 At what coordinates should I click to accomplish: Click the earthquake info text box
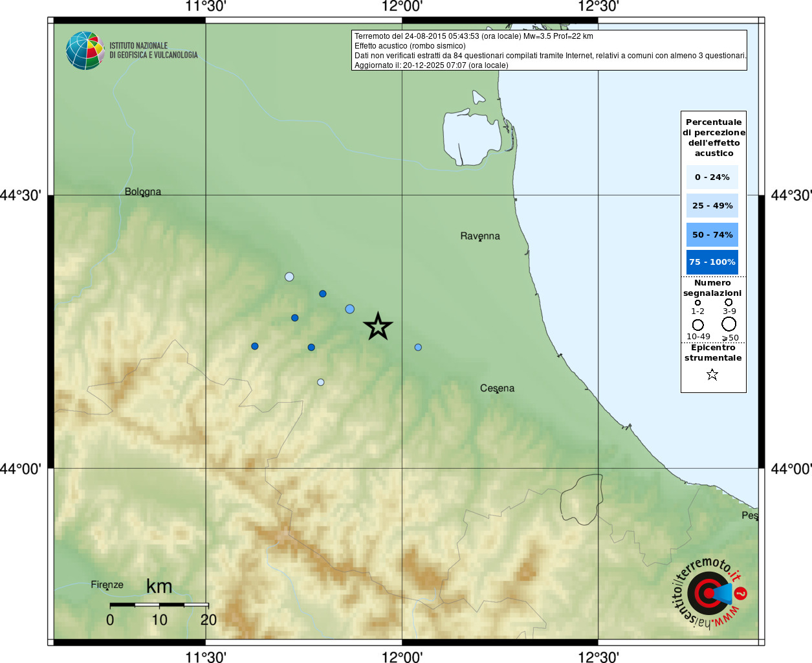549,51
